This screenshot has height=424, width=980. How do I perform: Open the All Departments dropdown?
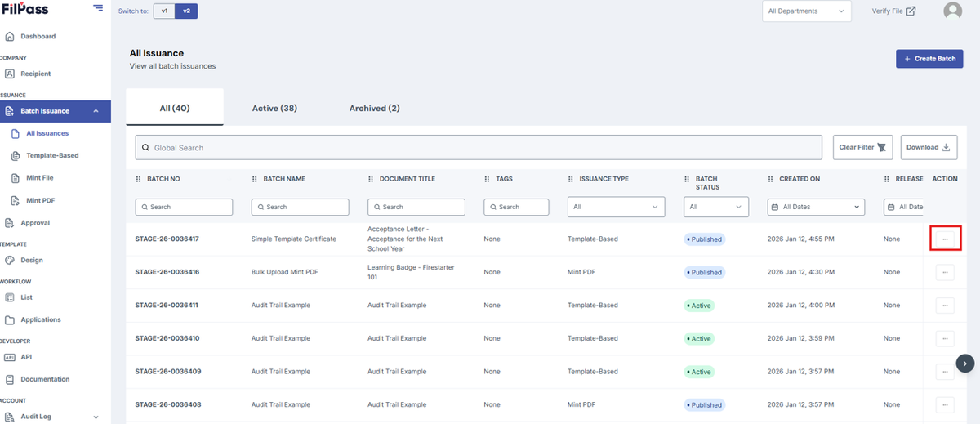coord(807,11)
